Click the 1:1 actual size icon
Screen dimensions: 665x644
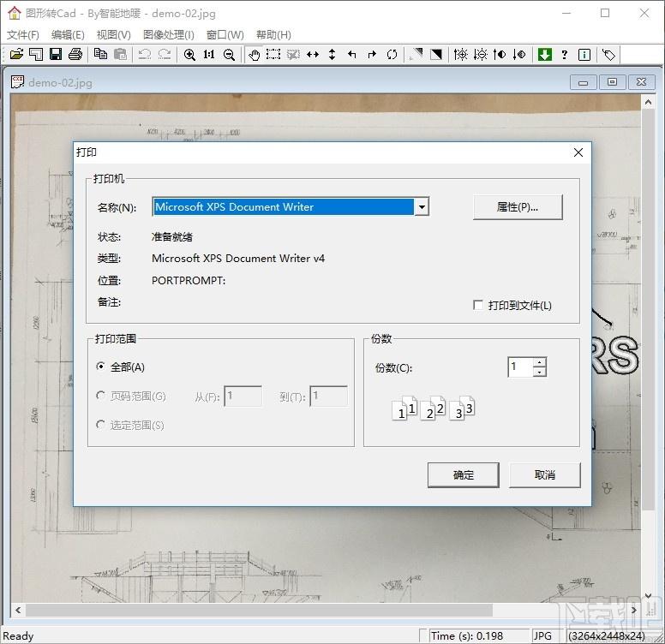(x=209, y=54)
